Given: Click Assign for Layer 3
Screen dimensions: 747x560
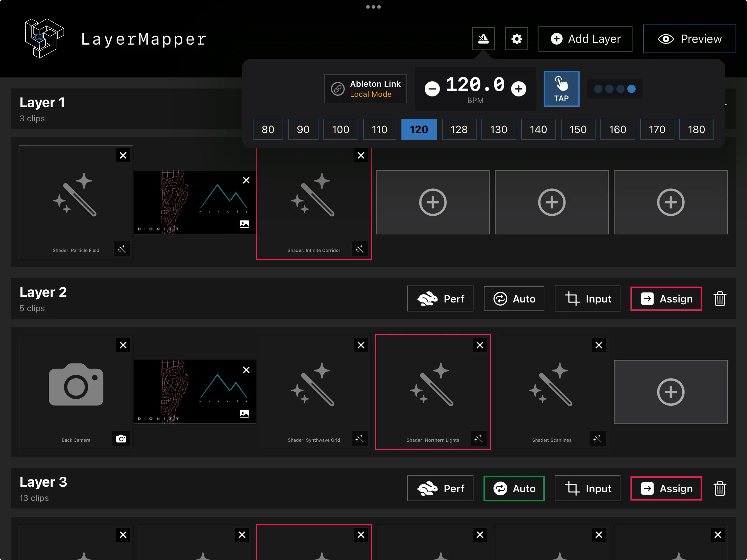Looking at the screenshot, I should click(x=666, y=488).
